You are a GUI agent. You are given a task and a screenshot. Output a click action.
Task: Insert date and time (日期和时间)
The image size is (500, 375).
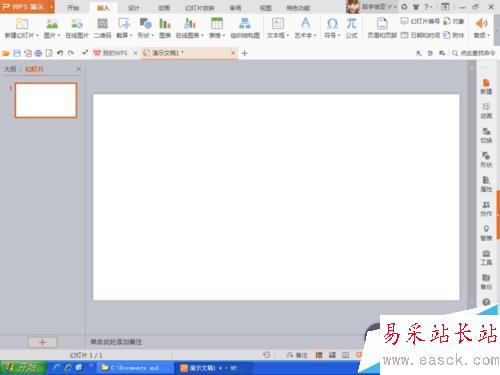(420, 35)
